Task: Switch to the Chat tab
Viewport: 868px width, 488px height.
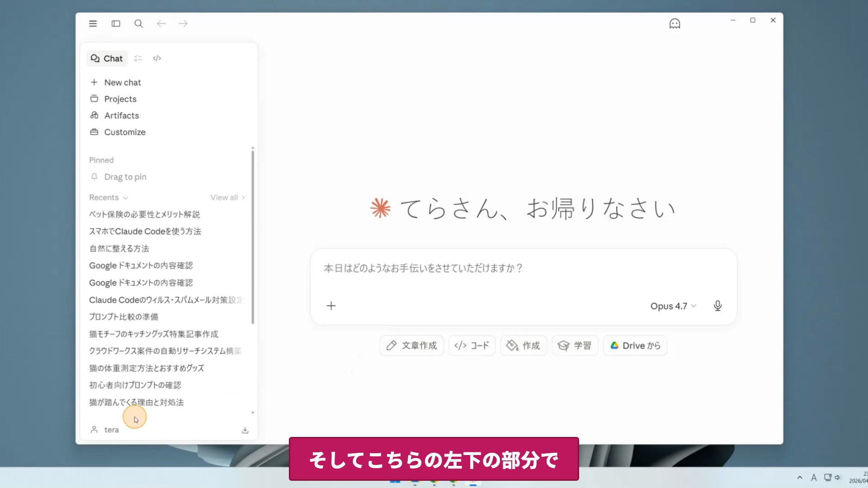Action: (x=107, y=58)
